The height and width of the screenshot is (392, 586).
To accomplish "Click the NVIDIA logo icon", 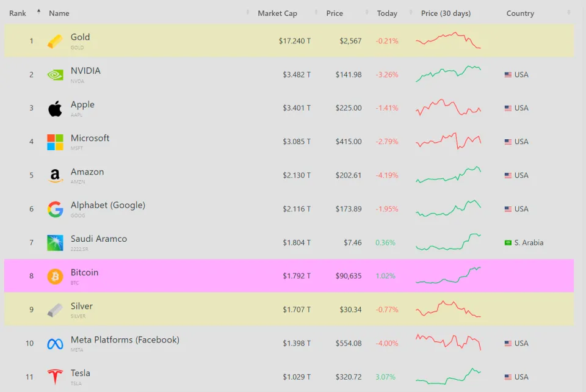I will coord(55,74).
